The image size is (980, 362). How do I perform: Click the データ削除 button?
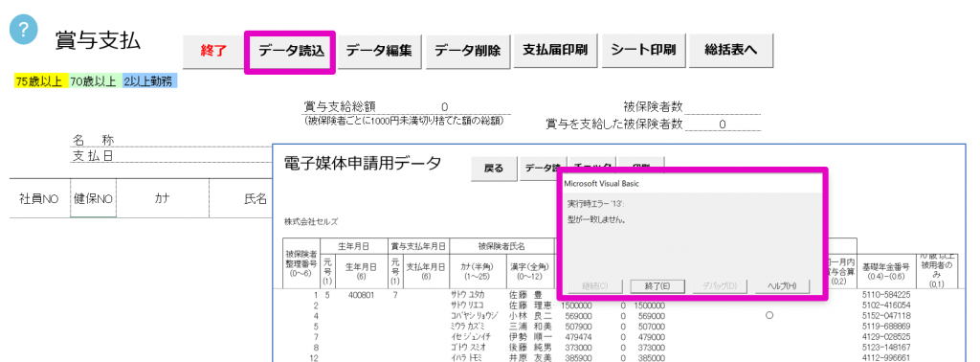467,52
